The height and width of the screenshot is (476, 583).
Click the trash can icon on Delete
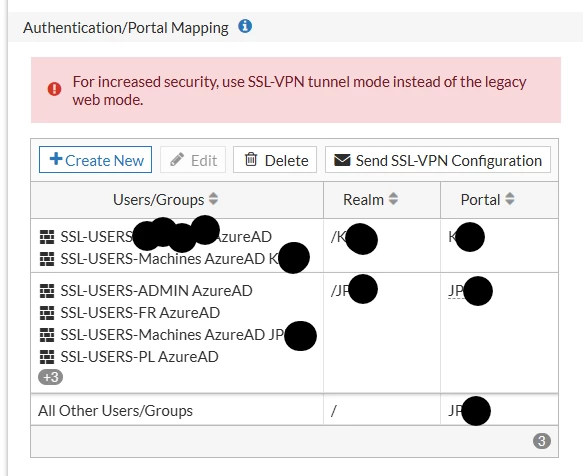point(251,159)
